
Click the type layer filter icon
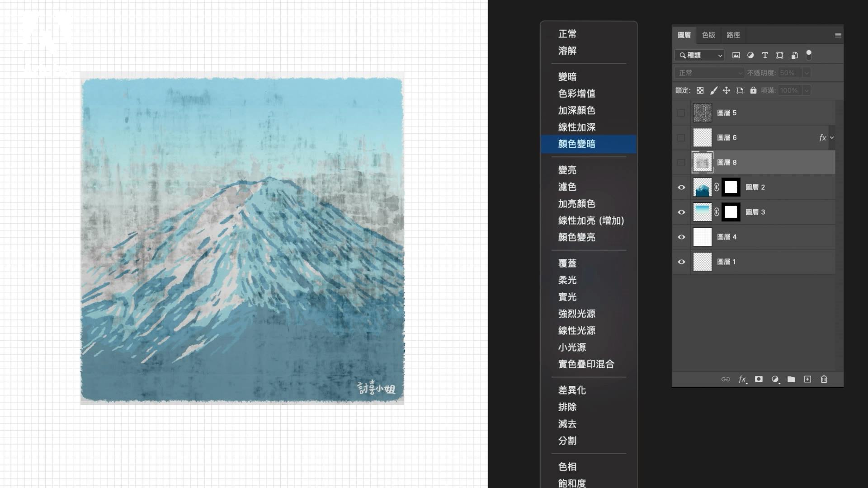765,55
